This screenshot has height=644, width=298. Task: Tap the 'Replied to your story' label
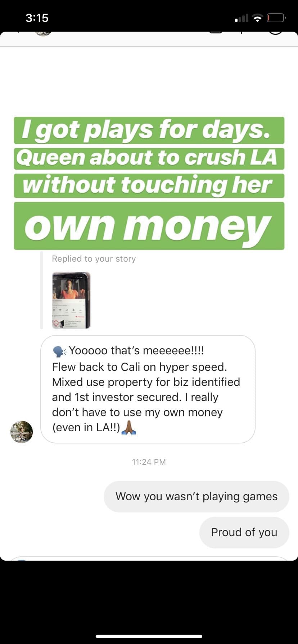click(x=94, y=259)
